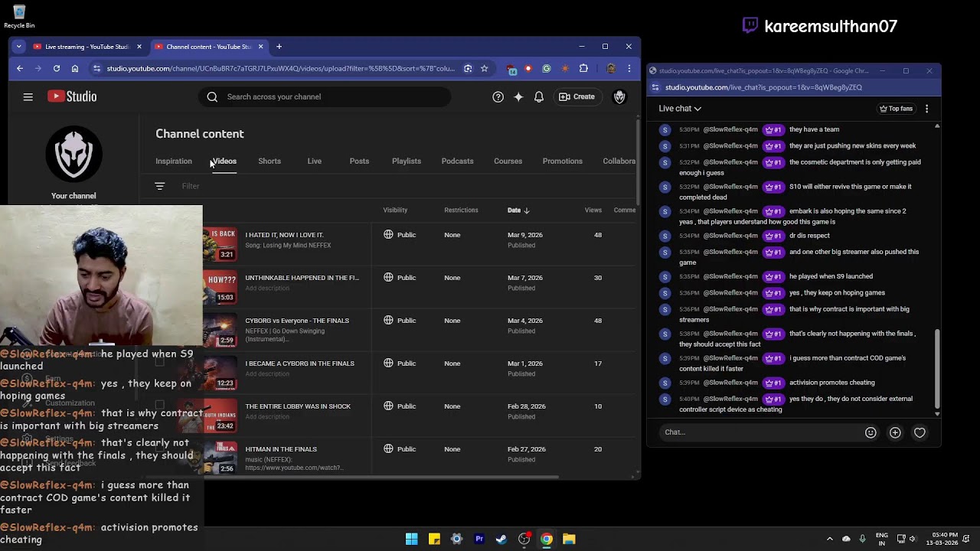Open the channel account avatar menu
Screen dimensions: 980x551
619,96
